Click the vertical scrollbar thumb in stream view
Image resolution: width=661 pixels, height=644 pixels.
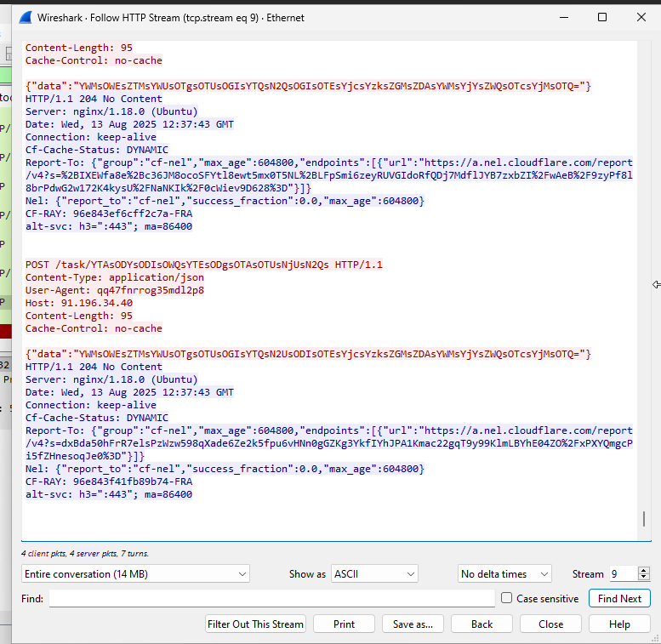(644, 518)
